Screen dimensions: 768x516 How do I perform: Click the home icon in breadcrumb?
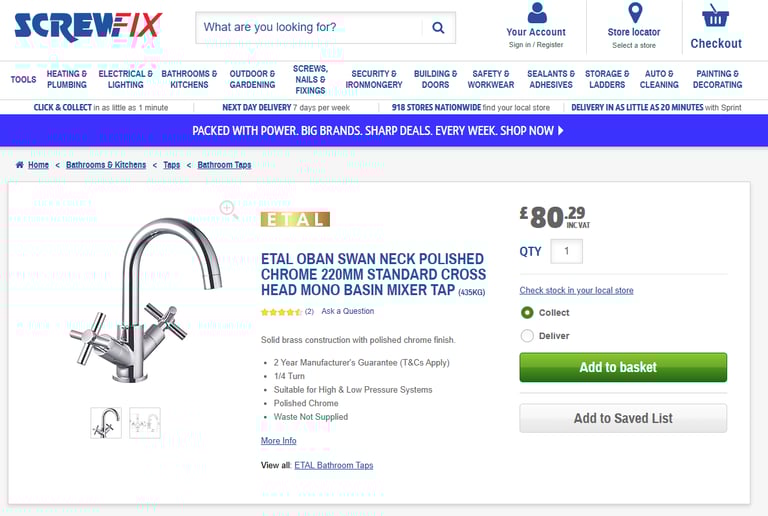(20, 165)
